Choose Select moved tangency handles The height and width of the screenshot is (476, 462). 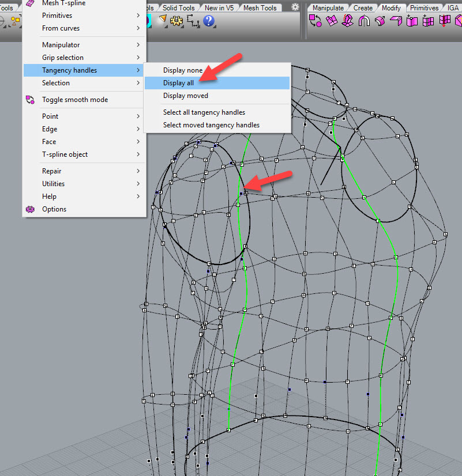tap(211, 125)
